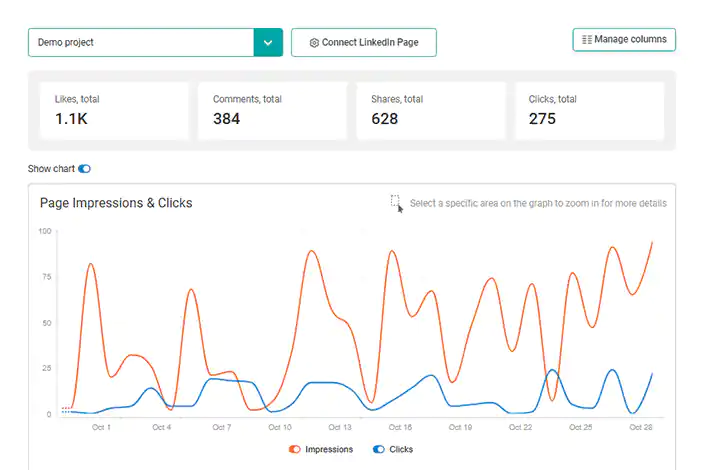Click the Likes, total card

(x=114, y=110)
